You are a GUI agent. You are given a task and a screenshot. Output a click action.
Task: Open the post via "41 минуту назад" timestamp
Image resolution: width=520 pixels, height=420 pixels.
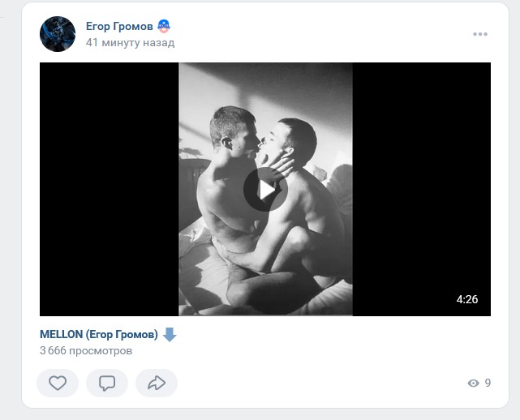pyautogui.click(x=130, y=42)
